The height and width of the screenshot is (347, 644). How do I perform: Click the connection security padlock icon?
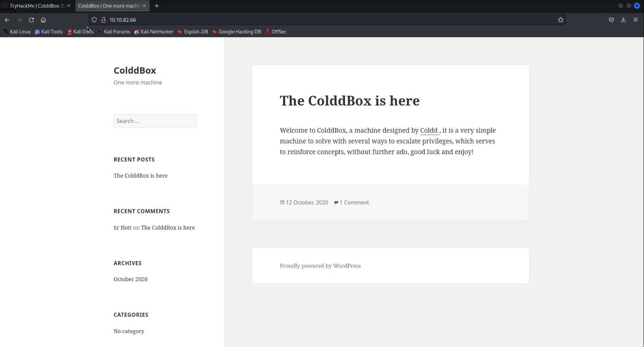click(103, 20)
